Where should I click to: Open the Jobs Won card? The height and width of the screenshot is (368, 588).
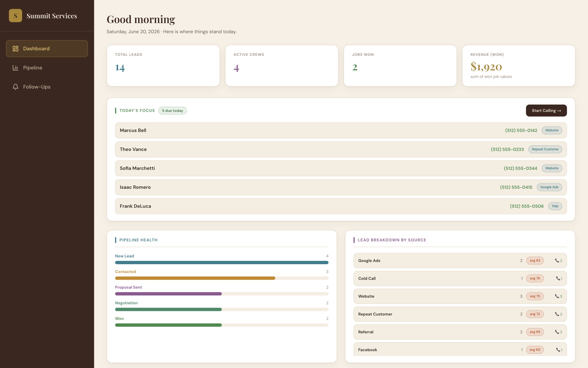400,66
